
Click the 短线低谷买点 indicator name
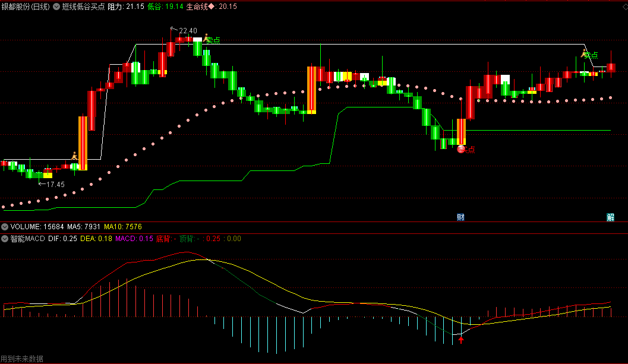pyautogui.click(x=83, y=7)
